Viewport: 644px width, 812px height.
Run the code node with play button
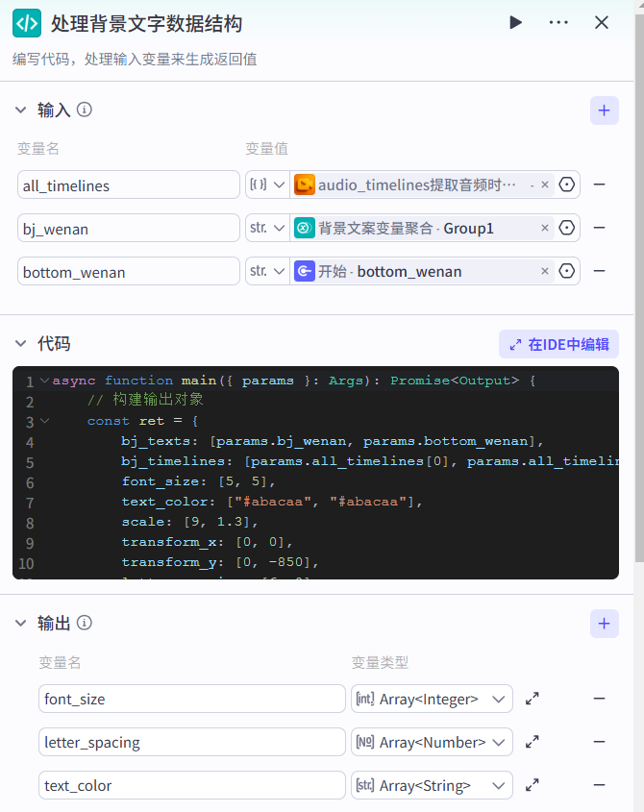click(515, 22)
